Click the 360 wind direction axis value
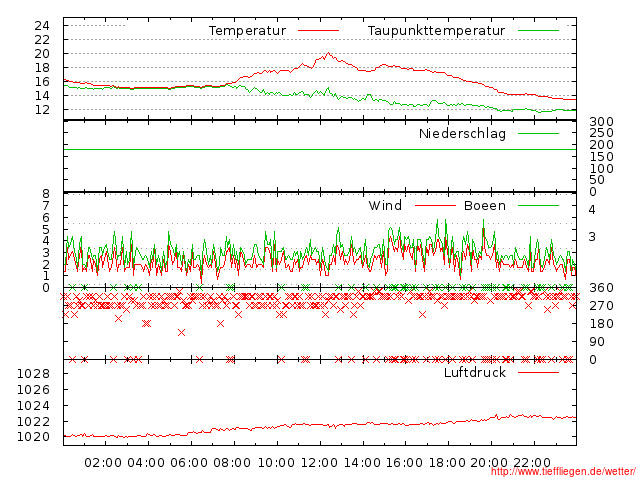The image size is (640, 480). (601, 288)
